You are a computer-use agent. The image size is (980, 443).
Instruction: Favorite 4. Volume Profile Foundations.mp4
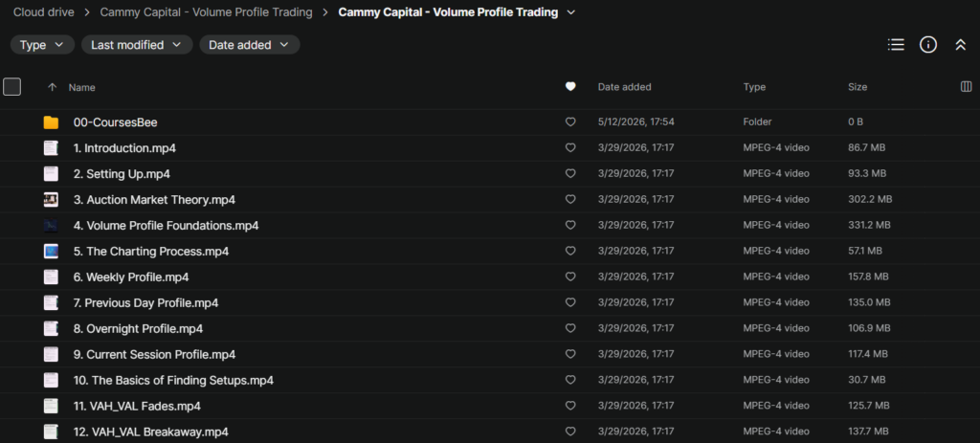[570, 225]
